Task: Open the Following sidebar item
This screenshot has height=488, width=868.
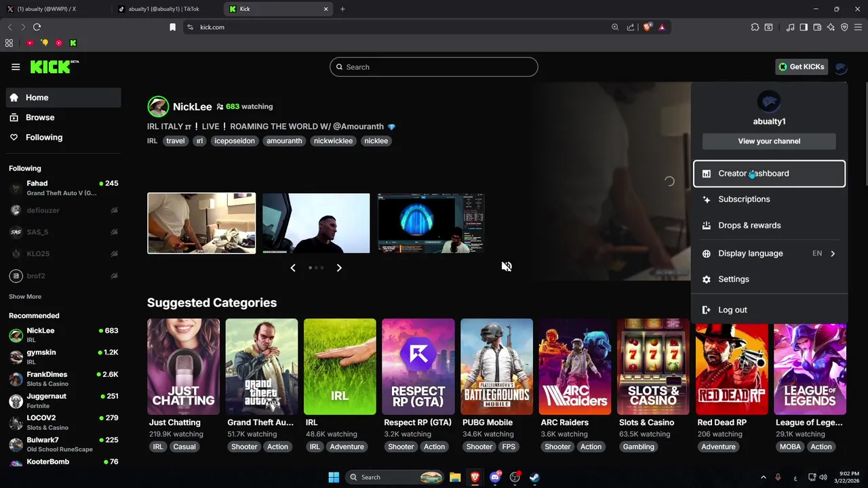Action: click(x=64, y=137)
